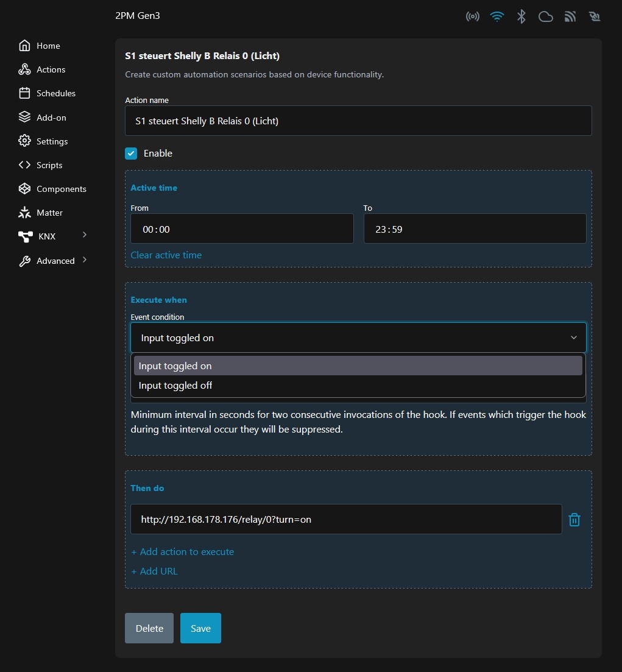Viewport: 622px width, 672px height.
Task: Choose "Input toggled on" option
Action: click(175, 366)
